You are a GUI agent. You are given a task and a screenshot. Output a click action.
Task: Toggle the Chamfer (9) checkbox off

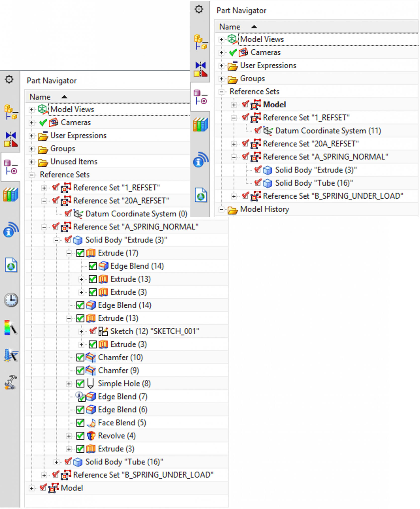[80, 371]
